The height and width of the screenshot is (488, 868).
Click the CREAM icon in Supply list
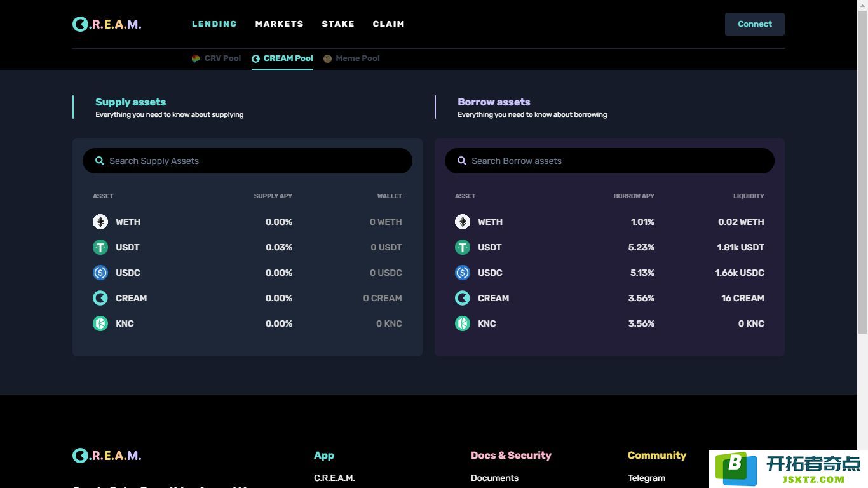tap(100, 298)
